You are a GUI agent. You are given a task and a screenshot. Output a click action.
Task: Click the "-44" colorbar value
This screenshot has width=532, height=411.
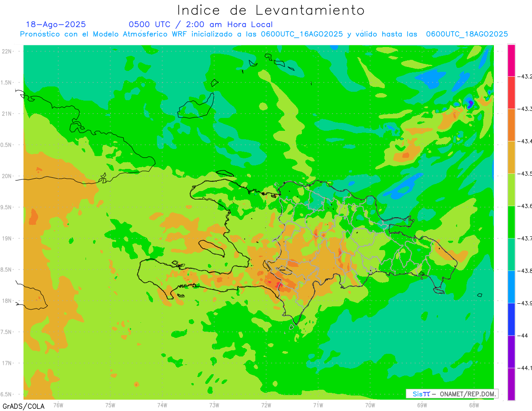[x=523, y=336]
